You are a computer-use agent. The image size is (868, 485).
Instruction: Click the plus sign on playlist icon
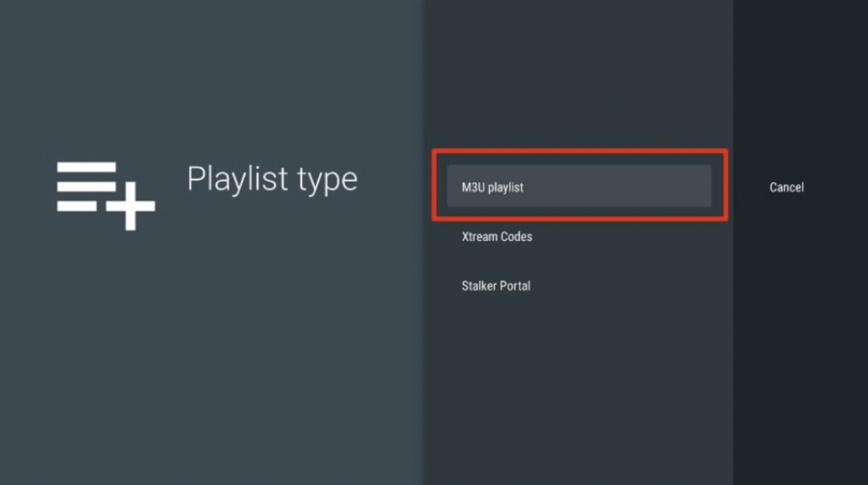click(x=130, y=206)
